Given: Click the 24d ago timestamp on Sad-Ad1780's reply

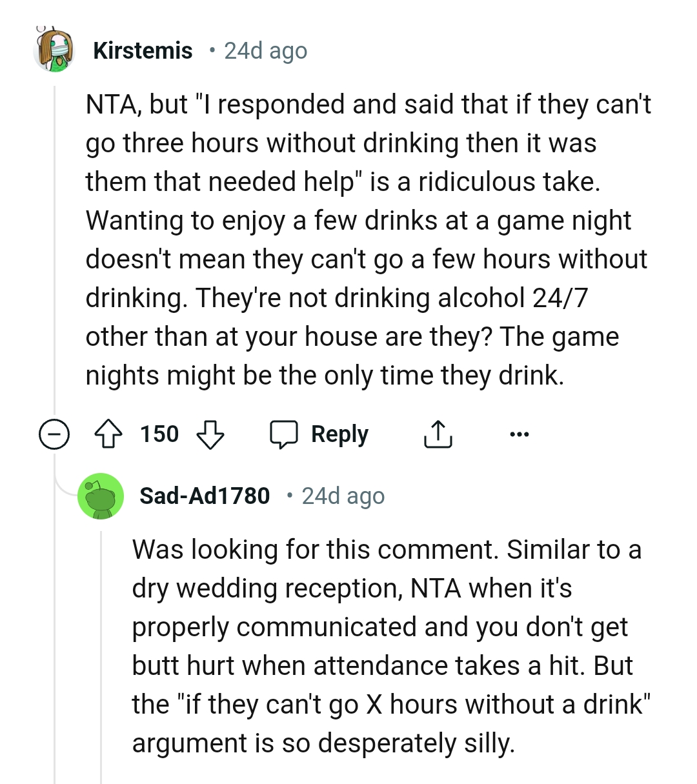Looking at the screenshot, I should (343, 496).
